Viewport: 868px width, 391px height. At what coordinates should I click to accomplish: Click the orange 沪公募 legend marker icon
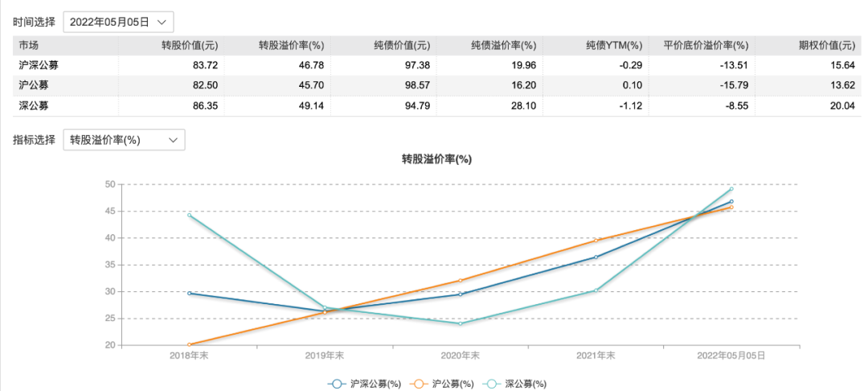[418, 384]
